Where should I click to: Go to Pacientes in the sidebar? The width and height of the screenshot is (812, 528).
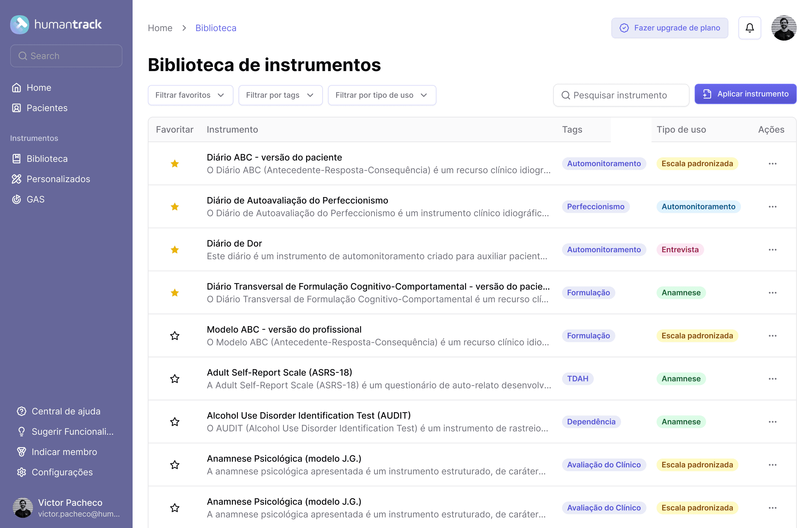[x=47, y=108]
